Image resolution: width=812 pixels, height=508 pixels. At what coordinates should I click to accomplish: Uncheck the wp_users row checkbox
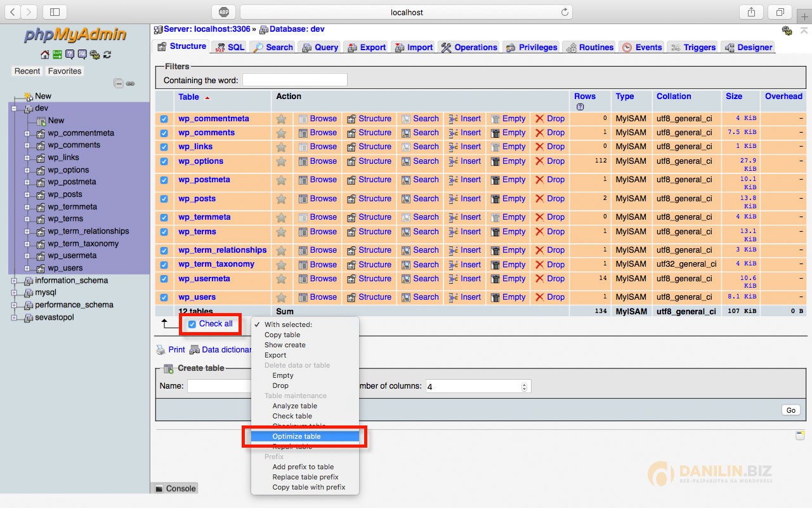pyautogui.click(x=164, y=297)
